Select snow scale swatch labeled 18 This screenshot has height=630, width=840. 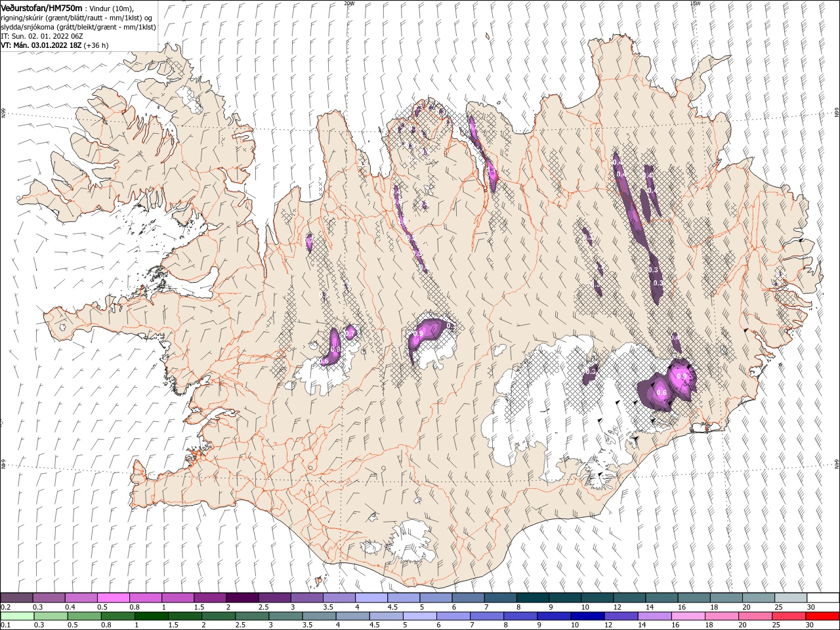pyautogui.click(x=726, y=598)
